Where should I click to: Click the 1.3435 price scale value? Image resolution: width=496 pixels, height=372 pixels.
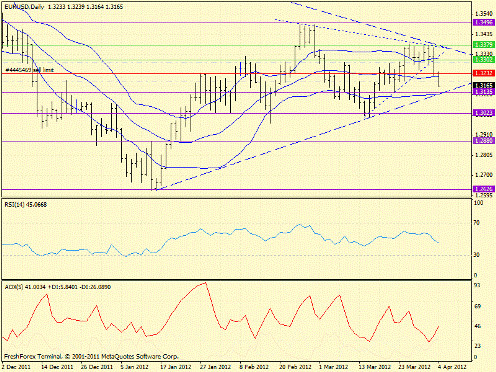coord(484,34)
